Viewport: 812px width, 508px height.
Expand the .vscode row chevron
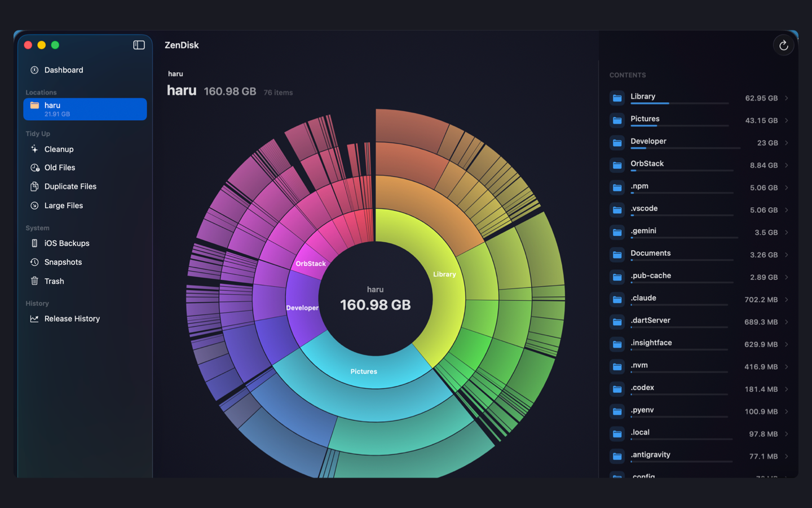pos(787,210)
